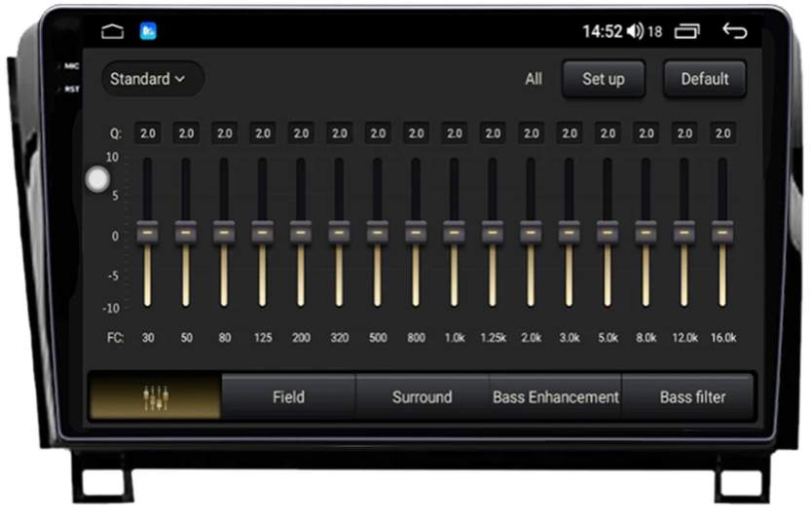Click the 200 Hz band slider handle

pyautogui.click(x=301, y=233)
